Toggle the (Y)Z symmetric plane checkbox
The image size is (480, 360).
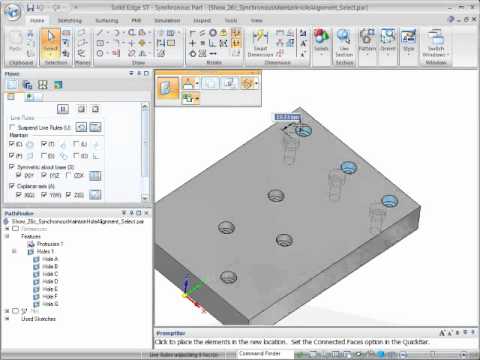[44, 175]
